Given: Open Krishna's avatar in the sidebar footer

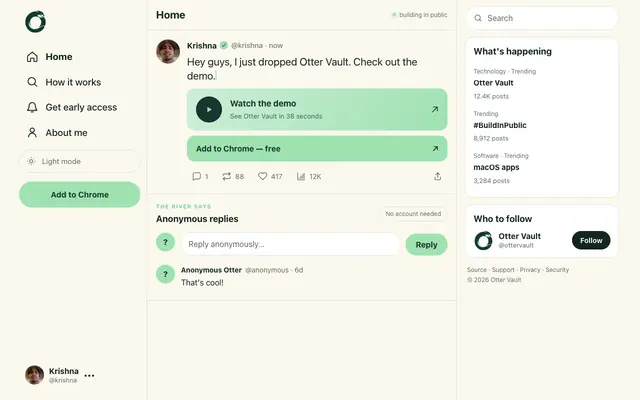Looking at the screenshot, I should (35, 375).
